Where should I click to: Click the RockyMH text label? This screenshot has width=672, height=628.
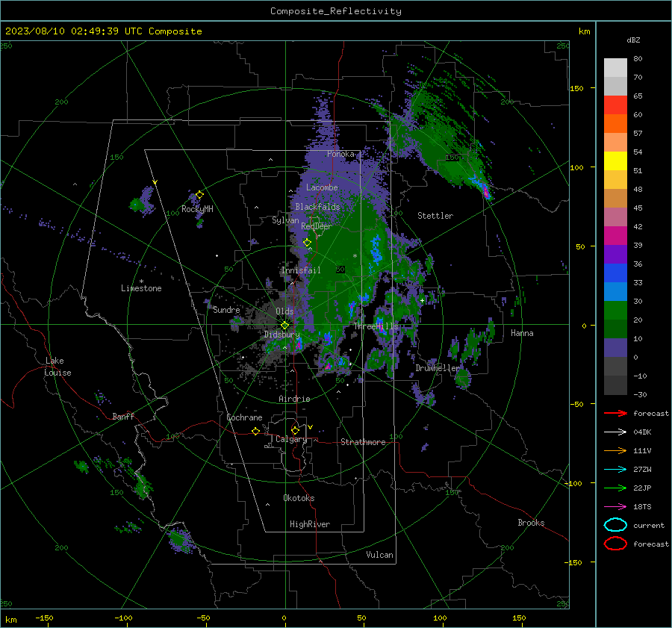[197, 209]
